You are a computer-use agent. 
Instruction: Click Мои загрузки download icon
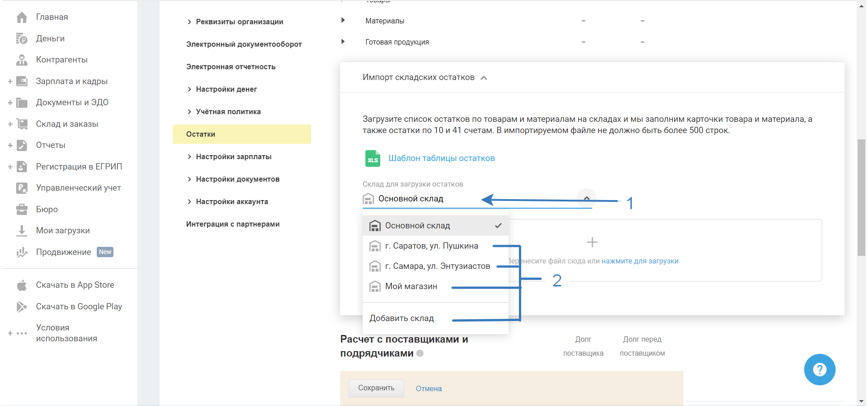pyautogui.click(x=22, y=231)
